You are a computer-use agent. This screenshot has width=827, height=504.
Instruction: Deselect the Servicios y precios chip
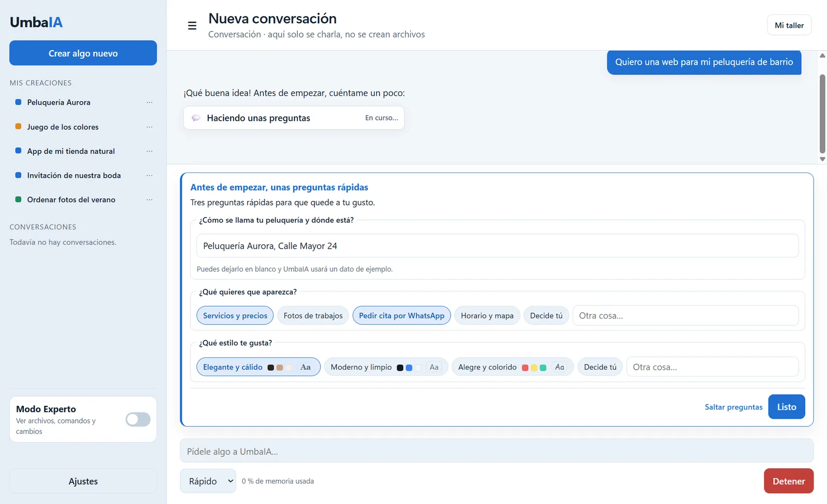(235, 316)
